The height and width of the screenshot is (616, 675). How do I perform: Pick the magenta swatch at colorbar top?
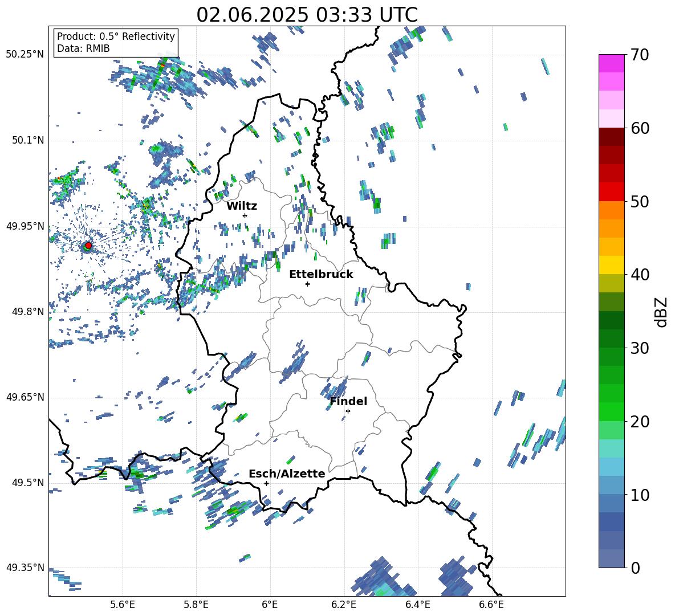tap(611, 63)
